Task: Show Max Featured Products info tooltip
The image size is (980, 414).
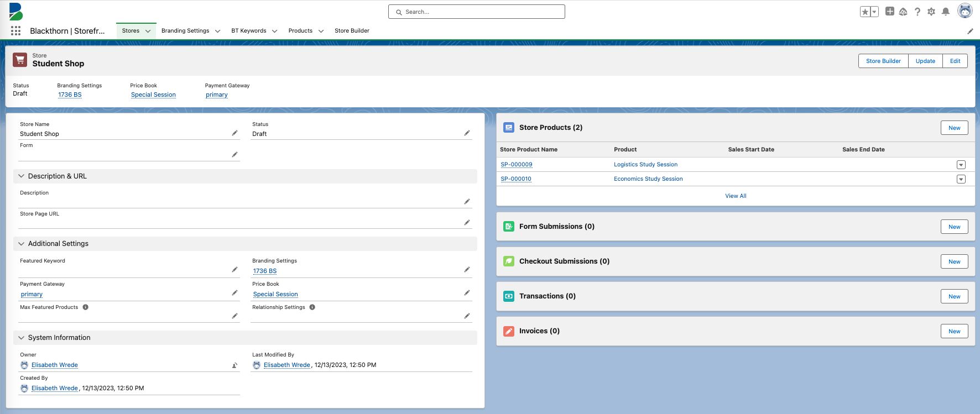Action: pos(86,307)
